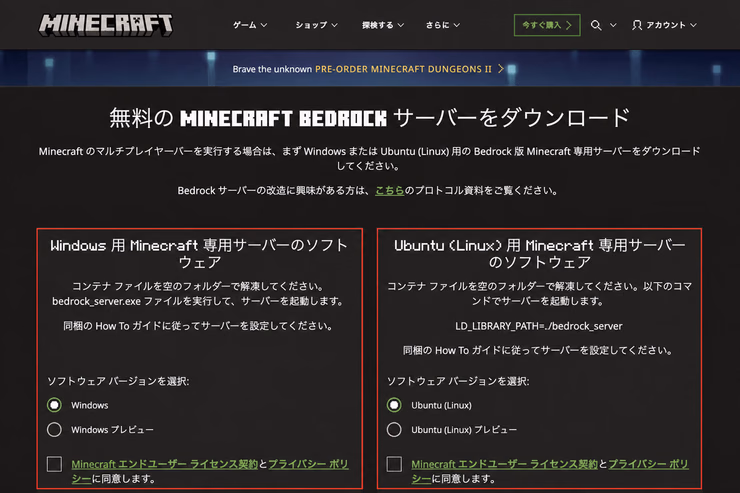Click the LD_LIBRARY_PATH=./bedrock_server command text

click(538, 326)
